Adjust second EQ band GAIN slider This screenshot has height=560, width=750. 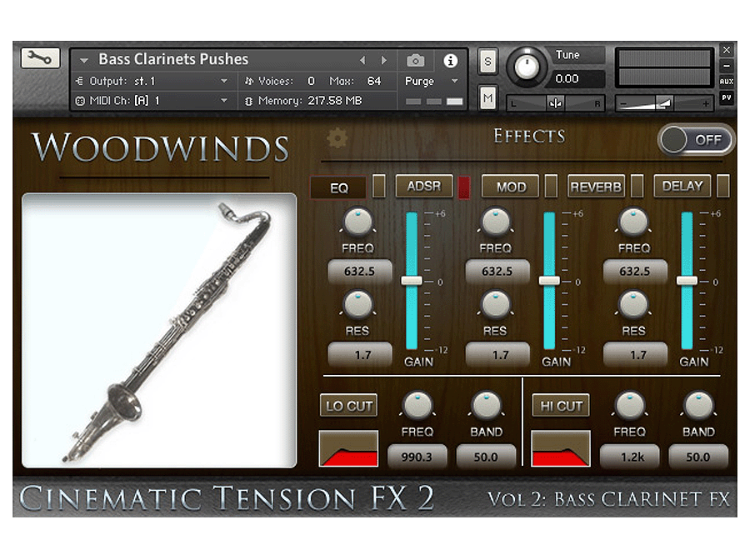tap(549, 281)
